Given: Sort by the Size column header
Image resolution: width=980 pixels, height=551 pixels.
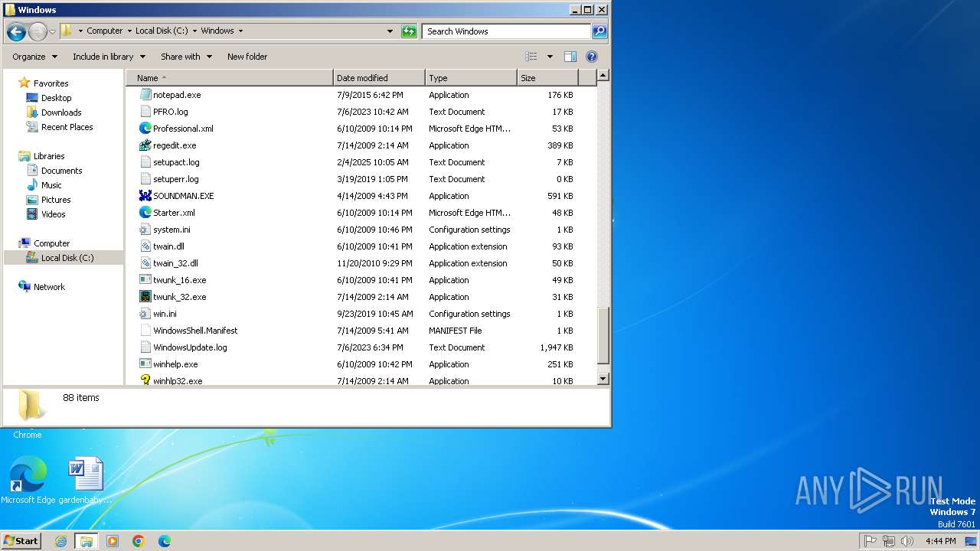Looking at the screenshot, I should coord(547,78).
